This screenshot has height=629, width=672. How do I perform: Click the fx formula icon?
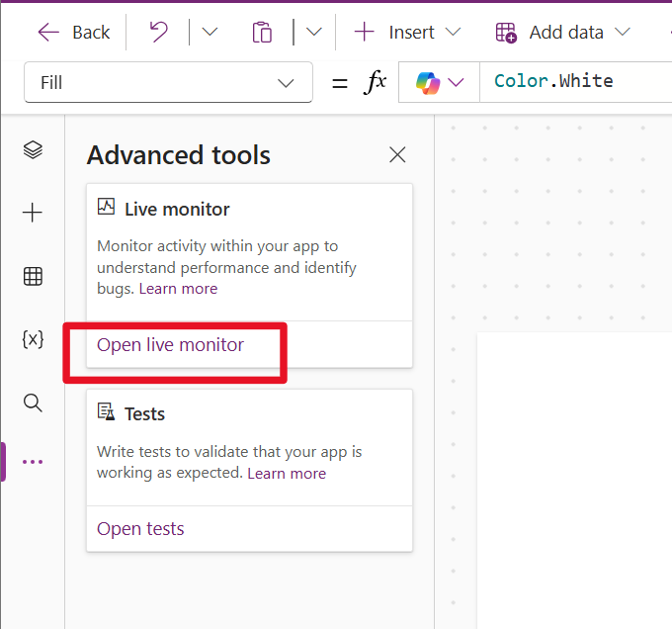point(375,81)
